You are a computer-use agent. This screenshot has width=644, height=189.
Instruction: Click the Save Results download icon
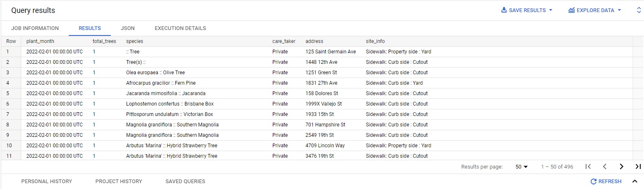(x=504, y=10)
